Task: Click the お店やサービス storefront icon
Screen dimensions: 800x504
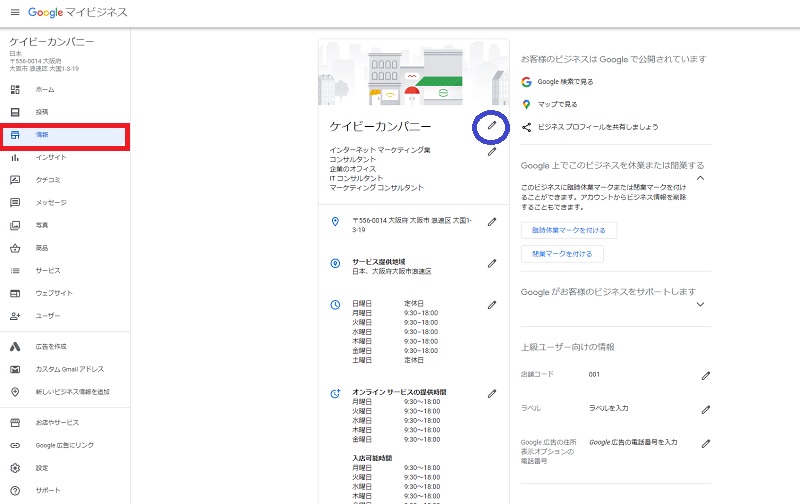Action: pos(15,422)
